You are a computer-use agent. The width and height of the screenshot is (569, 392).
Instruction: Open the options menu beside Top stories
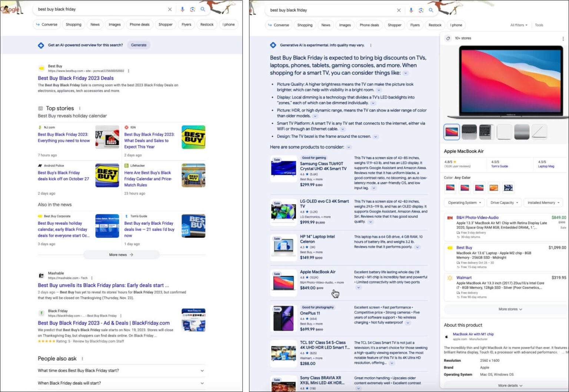80,108
